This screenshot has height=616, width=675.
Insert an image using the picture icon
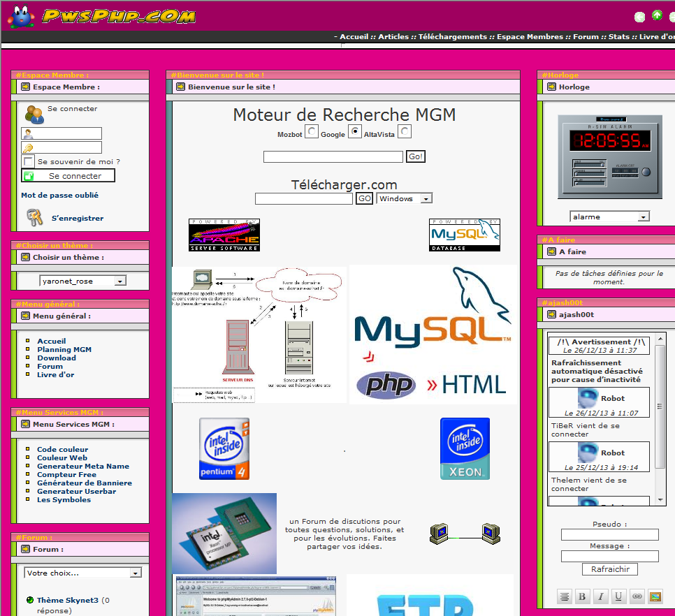(655, 596)
